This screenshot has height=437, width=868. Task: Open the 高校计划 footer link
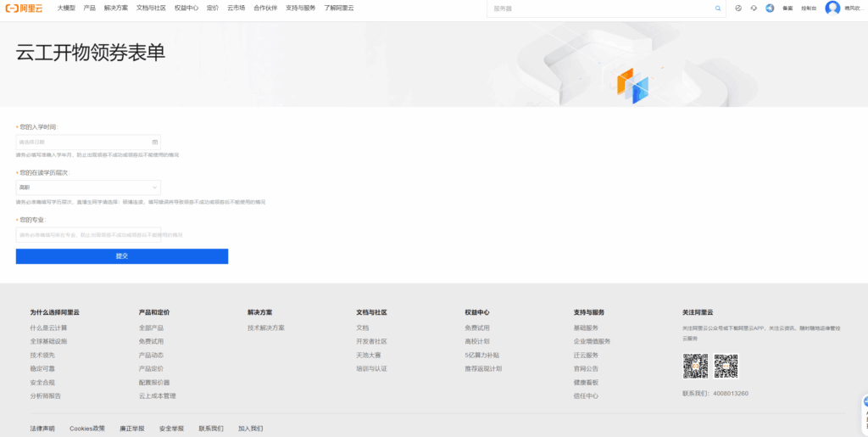pos(477,341)
